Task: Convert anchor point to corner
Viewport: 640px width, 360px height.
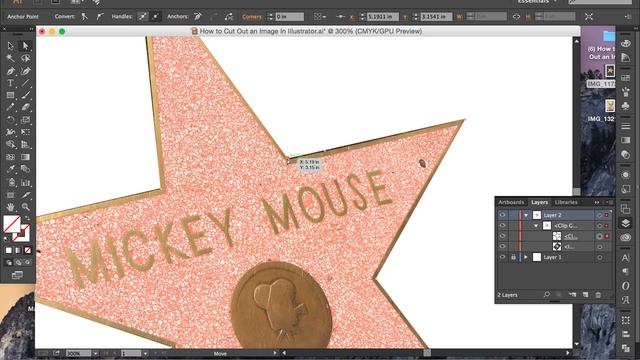Action: pos(84,17)
